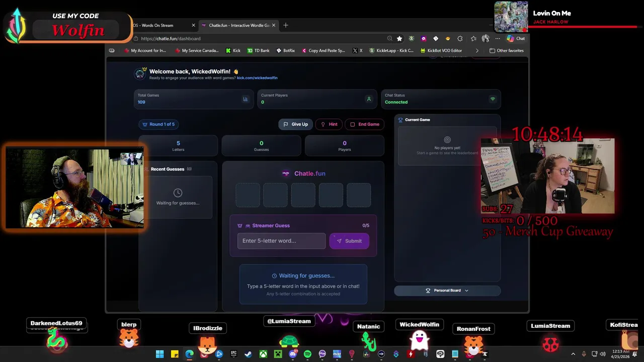
Task: Open the Copilot Chat button
Action: pyautogui.click(x=516, y=39)
